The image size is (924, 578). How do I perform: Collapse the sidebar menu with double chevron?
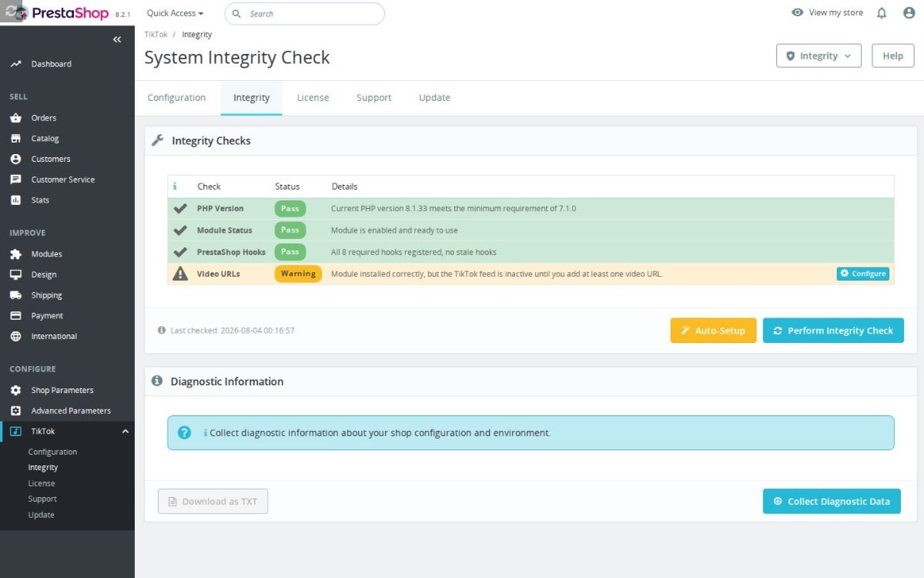pyautogui.click(x=117, y=39)
